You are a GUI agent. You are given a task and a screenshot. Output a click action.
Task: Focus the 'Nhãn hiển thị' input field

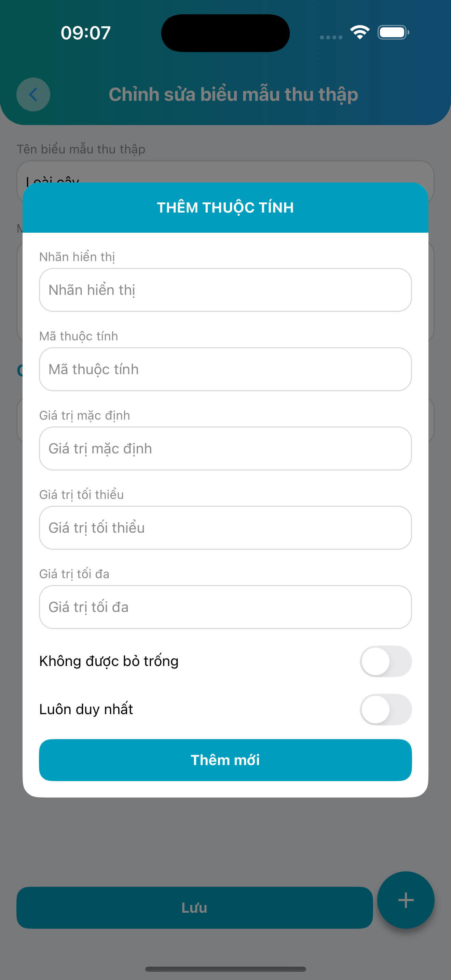click(225, 290)
